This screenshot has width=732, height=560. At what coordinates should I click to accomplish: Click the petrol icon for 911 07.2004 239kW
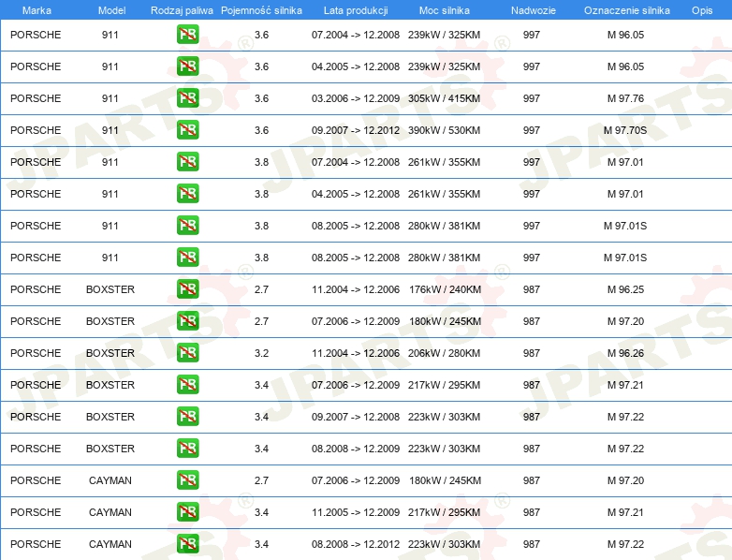coord(187,35)
